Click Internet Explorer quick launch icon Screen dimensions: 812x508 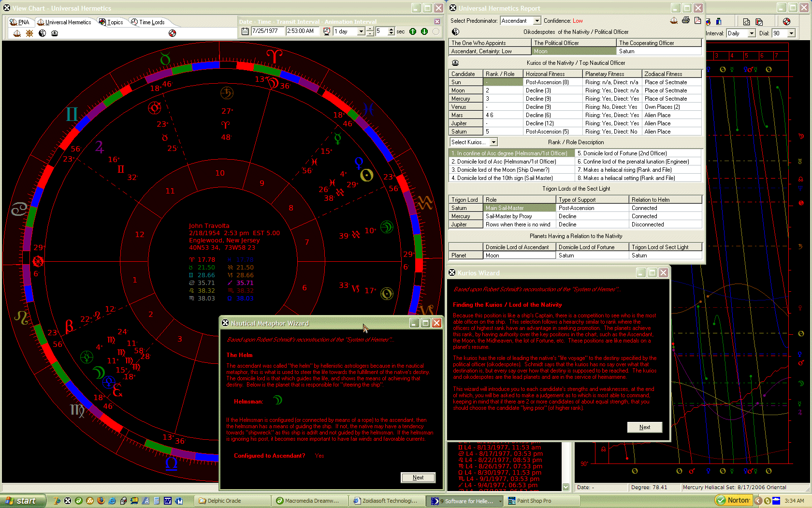pyautogui.click(x=112, y=501)
